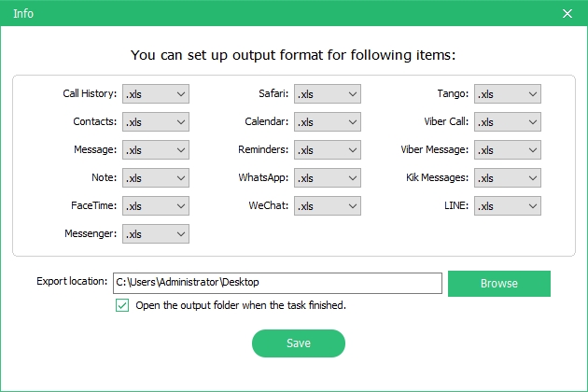Expand the Note format dropdown
This screenshot has height=392, width=588.
[156, 178]
